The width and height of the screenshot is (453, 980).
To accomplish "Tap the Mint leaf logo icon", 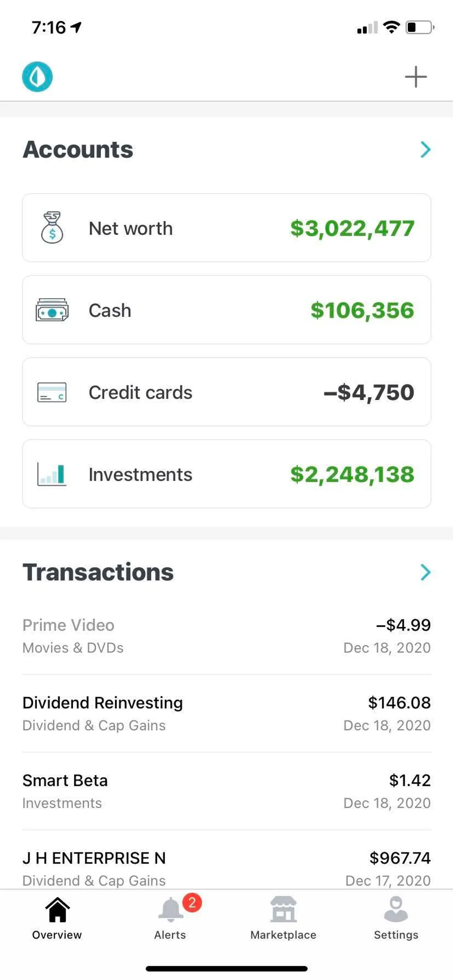I will coord(37,77).
